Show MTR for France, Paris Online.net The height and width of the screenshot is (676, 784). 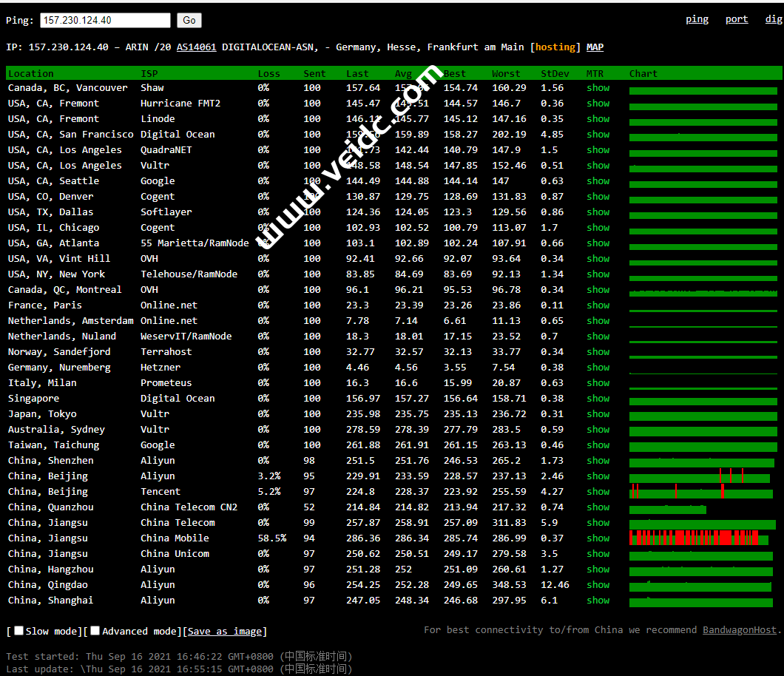click(x=598, y=305)
